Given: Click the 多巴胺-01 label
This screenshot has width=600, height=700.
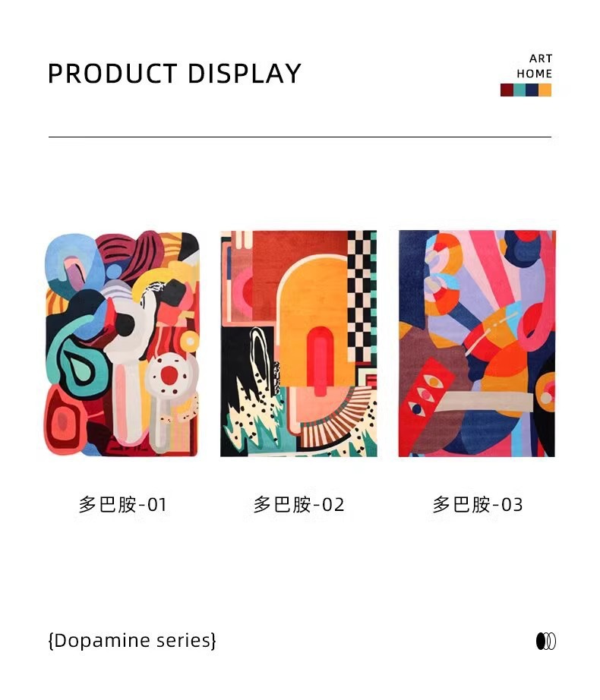Looking at the screenshot, I should click(x=123, y=504).
